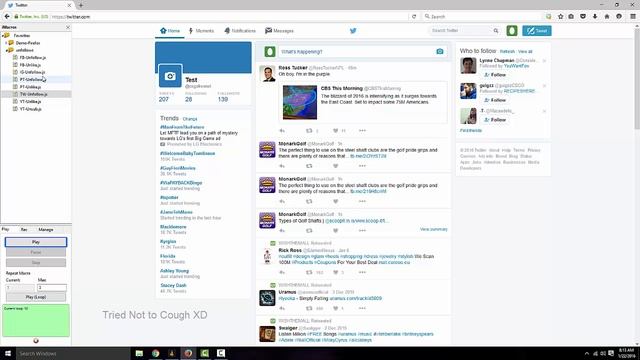The image size is (640, 360).
Task: Open the Notifications tab
Action: [x=240, y=31]
